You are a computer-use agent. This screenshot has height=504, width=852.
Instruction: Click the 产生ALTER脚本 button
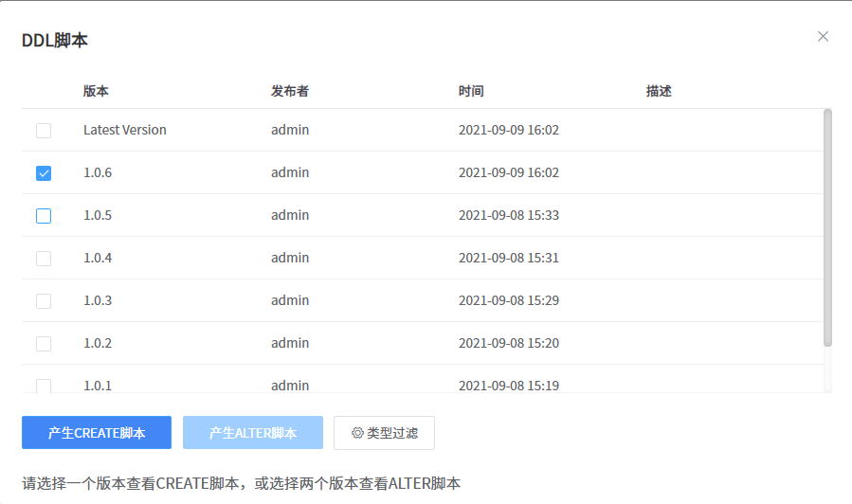[253, 433]
